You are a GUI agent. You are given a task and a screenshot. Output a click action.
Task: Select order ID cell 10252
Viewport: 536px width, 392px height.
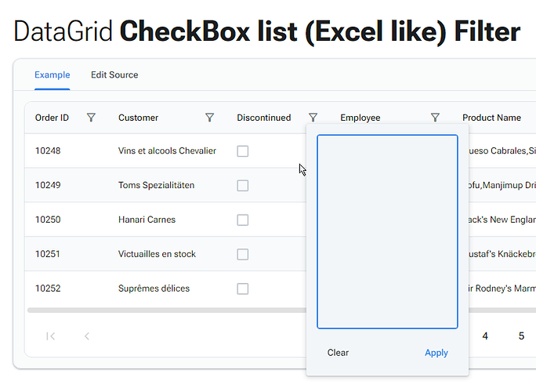click(x=48, y=289)
